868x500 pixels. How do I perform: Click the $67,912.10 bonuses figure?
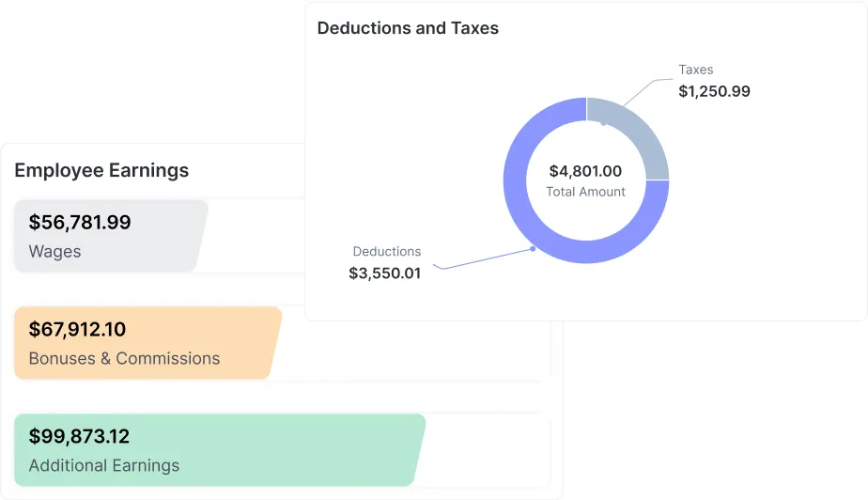pyautogui.click(x=77, y=330)
